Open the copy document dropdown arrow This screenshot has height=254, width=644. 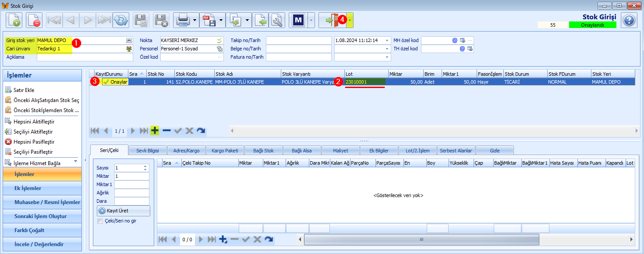tap(248, 20)
